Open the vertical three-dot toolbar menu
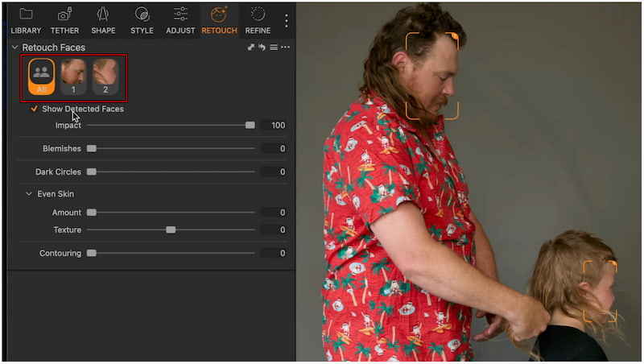Viewport: 644px width, 364px height. click(286, 20)
